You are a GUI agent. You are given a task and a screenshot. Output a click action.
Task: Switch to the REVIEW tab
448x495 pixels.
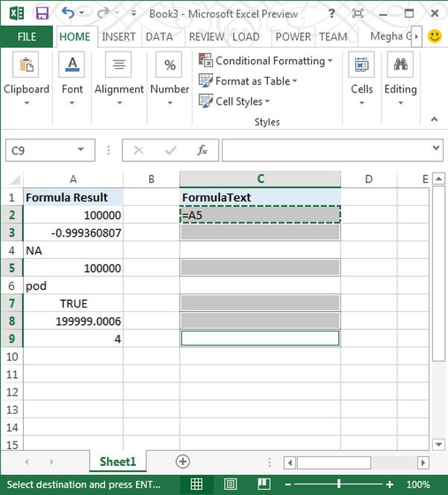tap(207, 37)
